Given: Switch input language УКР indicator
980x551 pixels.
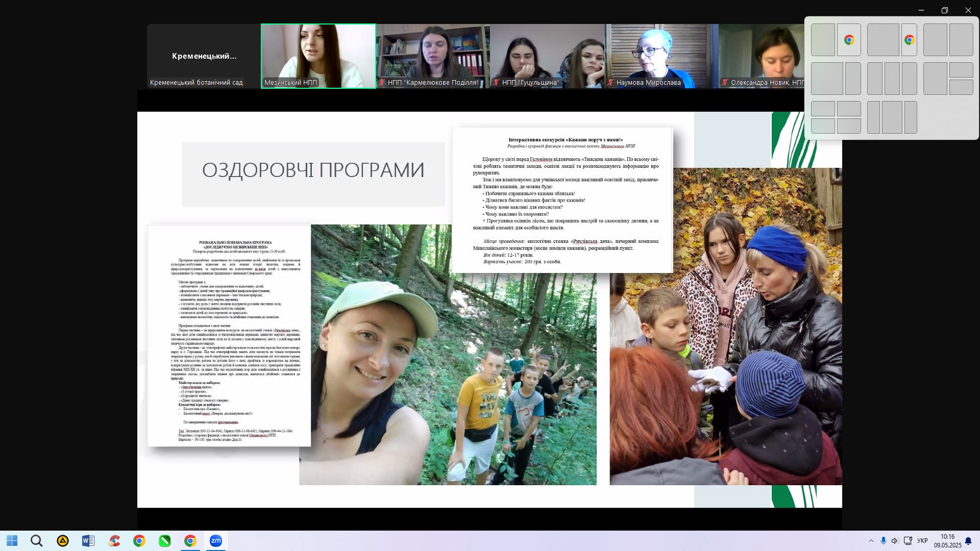Looking at the screenshot, I should point(922,541).
